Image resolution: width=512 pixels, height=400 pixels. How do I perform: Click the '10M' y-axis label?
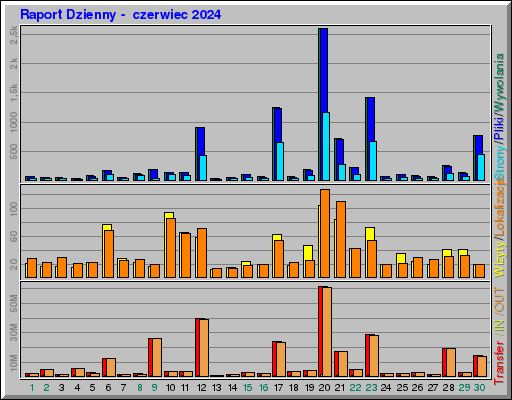tap(13, 363)
